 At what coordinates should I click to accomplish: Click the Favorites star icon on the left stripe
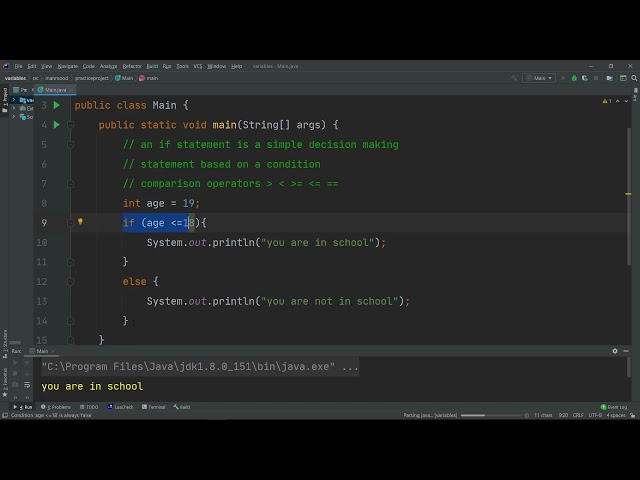coord(5,394)
